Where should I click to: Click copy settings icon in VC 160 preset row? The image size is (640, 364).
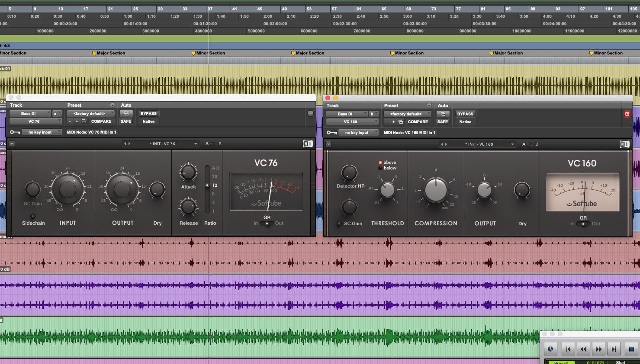click(x=401, y=122)
